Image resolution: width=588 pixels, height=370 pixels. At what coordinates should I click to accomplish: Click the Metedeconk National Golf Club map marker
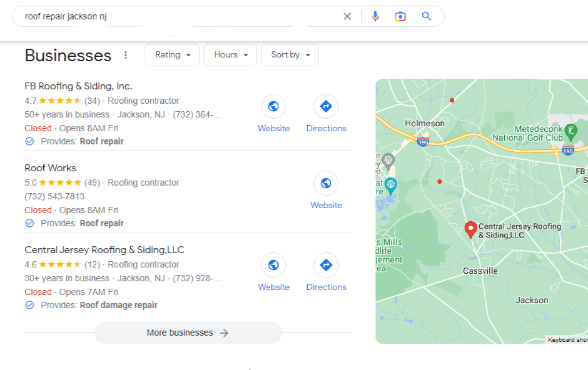(x=570, y=131)
